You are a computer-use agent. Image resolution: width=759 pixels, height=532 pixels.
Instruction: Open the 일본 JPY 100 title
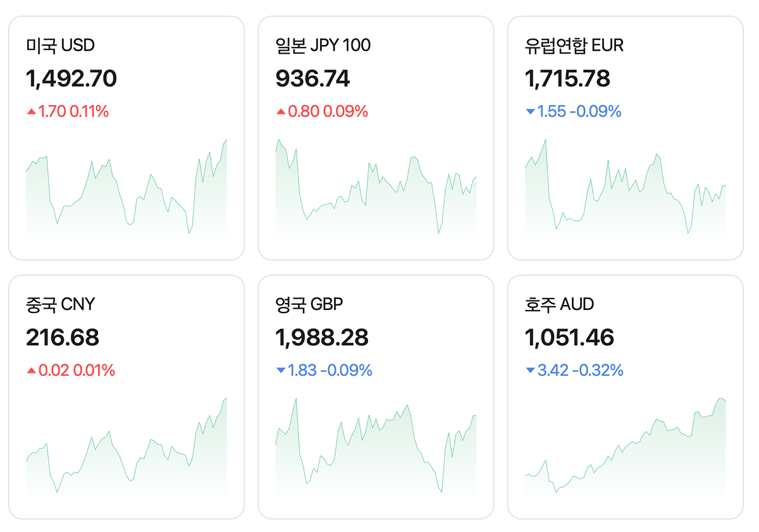(x=323, y=46)
